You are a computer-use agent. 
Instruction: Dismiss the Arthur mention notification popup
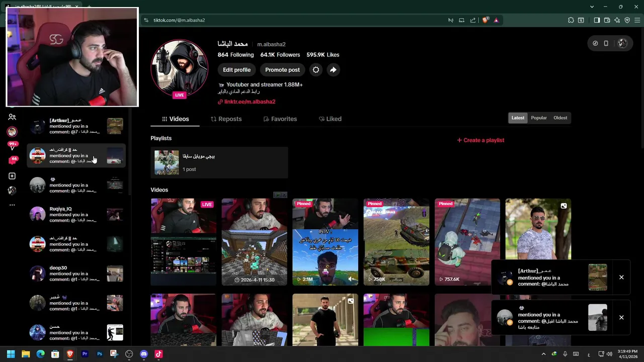tap(621, 277)
